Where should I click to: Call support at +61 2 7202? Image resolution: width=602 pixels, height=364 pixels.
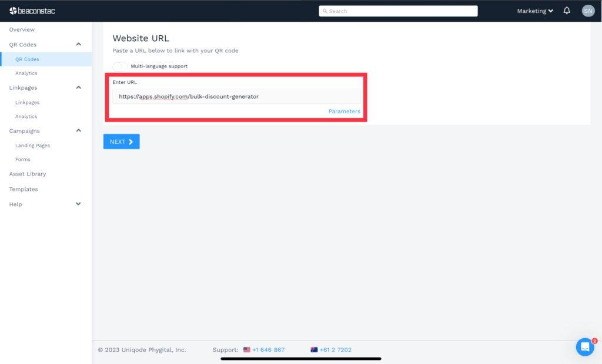point(335,349)
